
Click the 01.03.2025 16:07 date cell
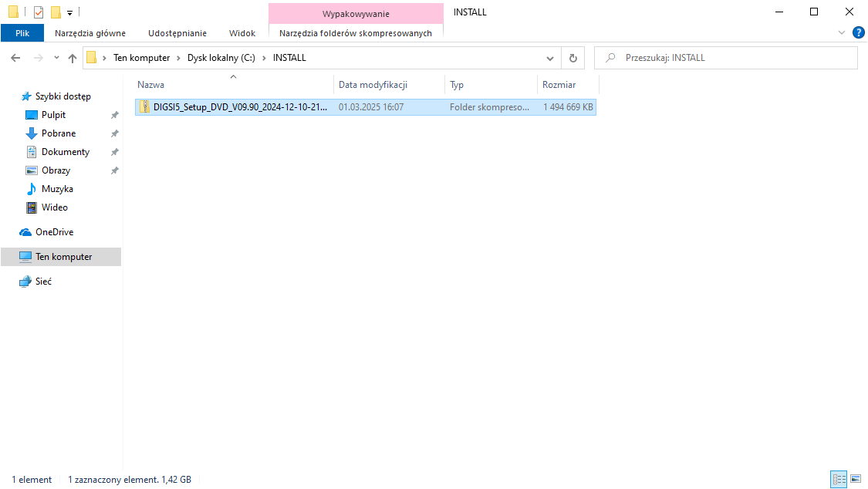[x=371, y=106]
